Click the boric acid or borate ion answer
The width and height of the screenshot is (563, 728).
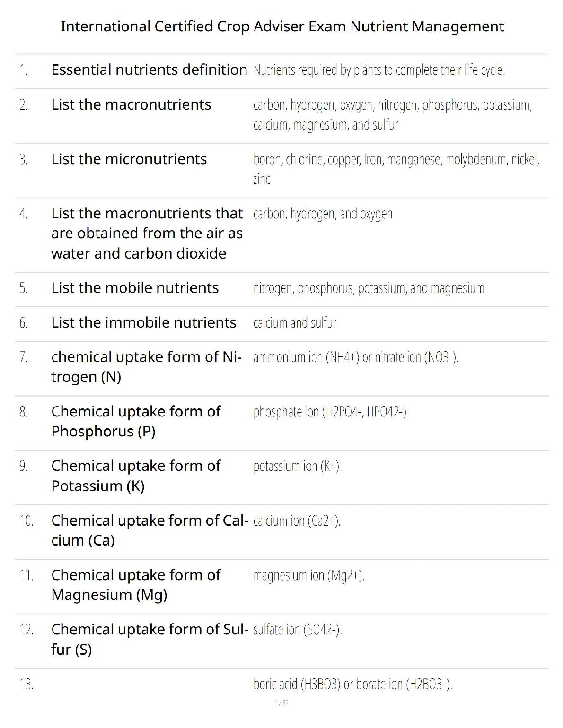[352, 685]
